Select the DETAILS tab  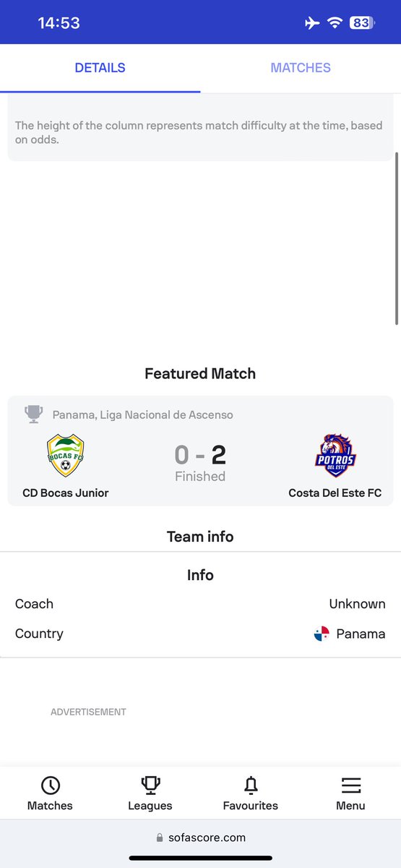tap(100, 68)
